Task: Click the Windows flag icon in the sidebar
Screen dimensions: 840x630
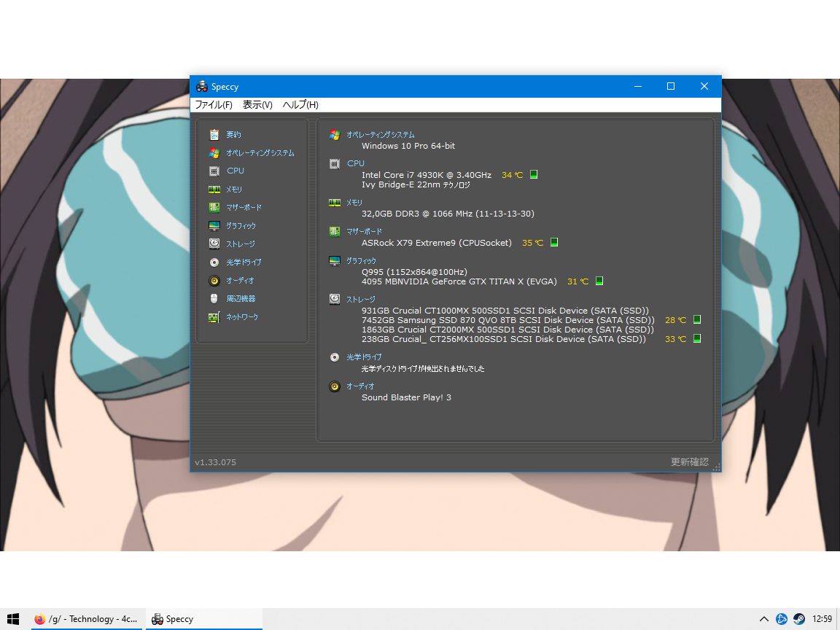Action: click(x=214, y=152)
